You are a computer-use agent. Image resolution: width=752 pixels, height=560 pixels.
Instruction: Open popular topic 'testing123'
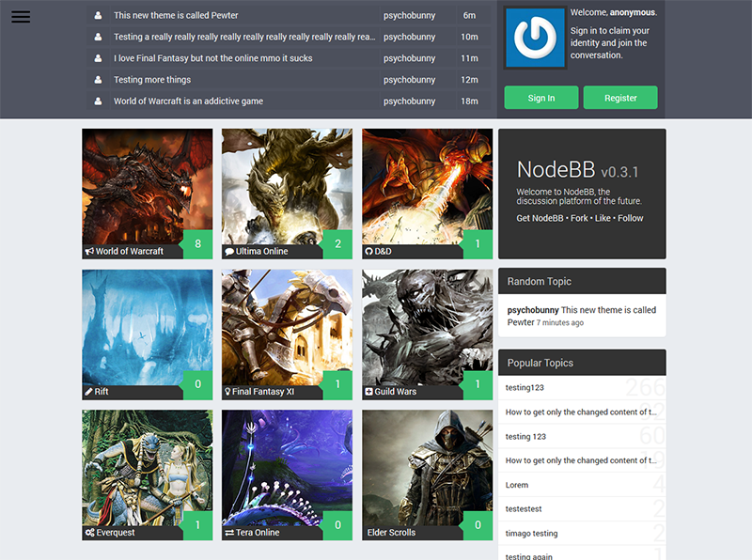[525, 387]
